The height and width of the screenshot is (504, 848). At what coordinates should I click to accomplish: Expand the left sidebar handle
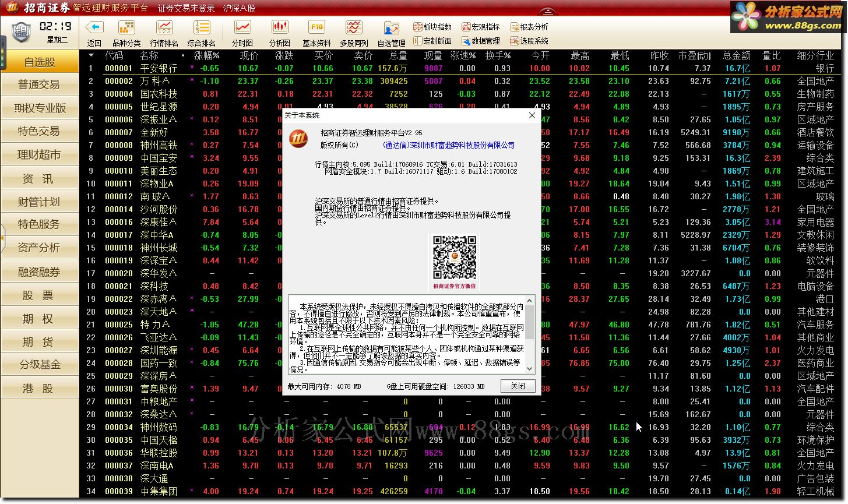pos(2,238)
